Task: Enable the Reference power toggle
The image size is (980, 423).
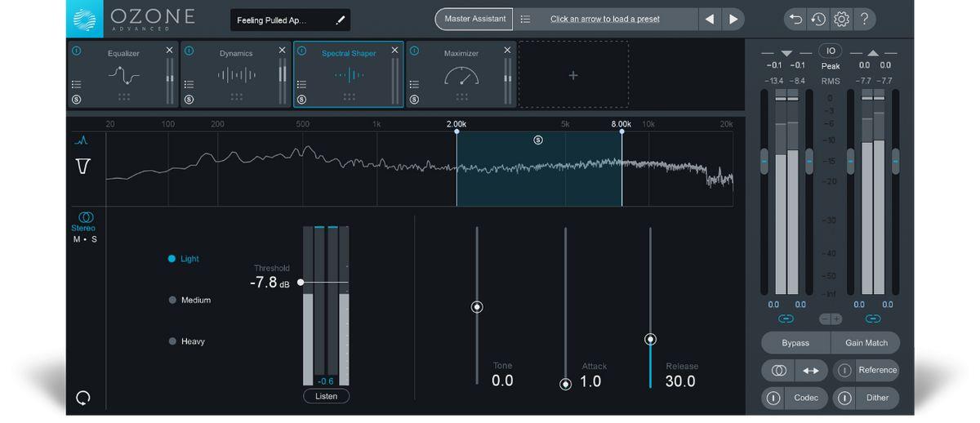Action: 844,370
